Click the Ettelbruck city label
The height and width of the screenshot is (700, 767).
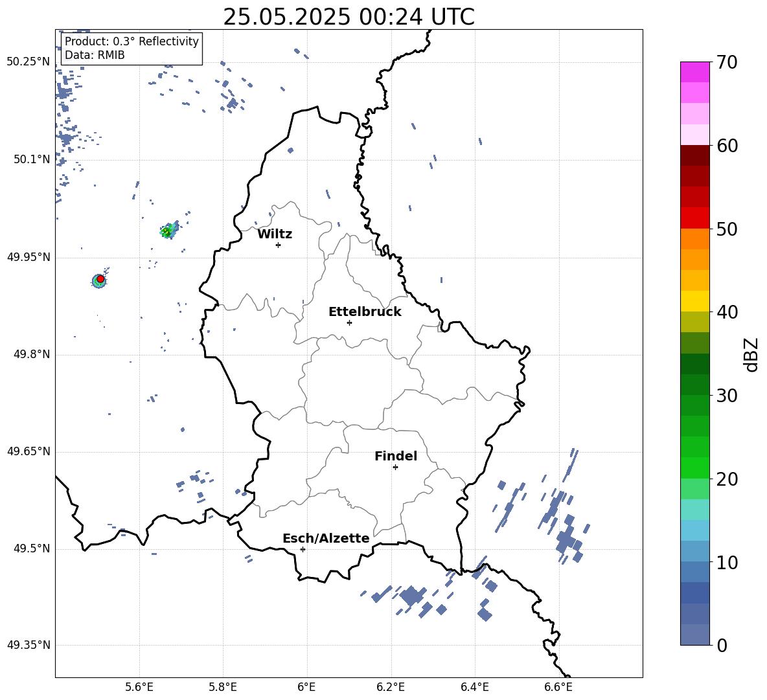point(365,312)
